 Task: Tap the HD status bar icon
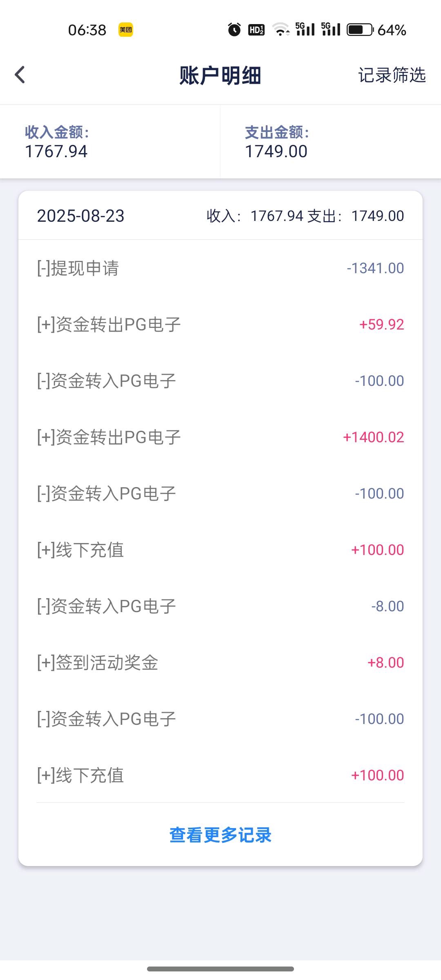(256, 30)
